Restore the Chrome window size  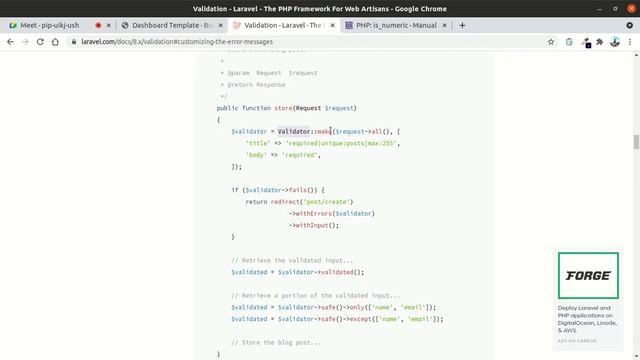pos(615,9)
